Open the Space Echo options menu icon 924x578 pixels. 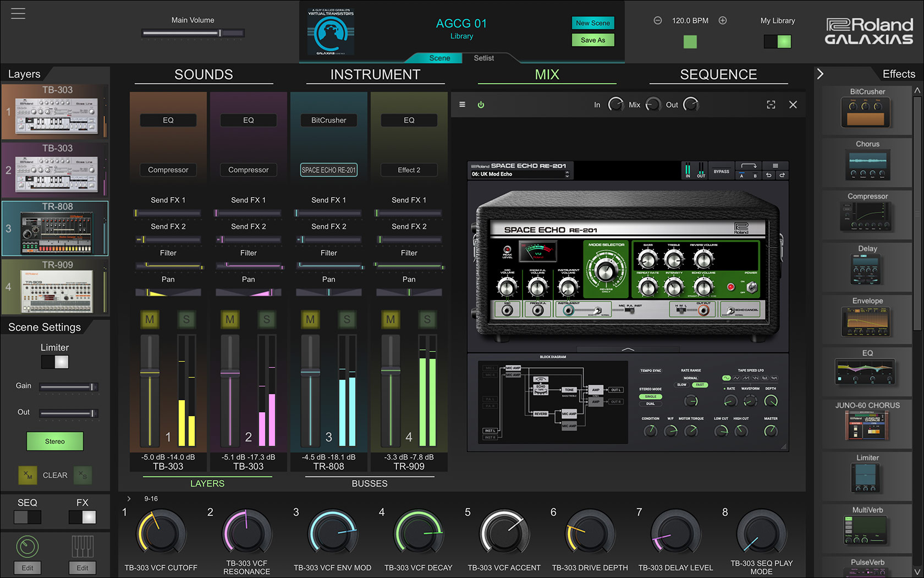click(x=776, y=166)
